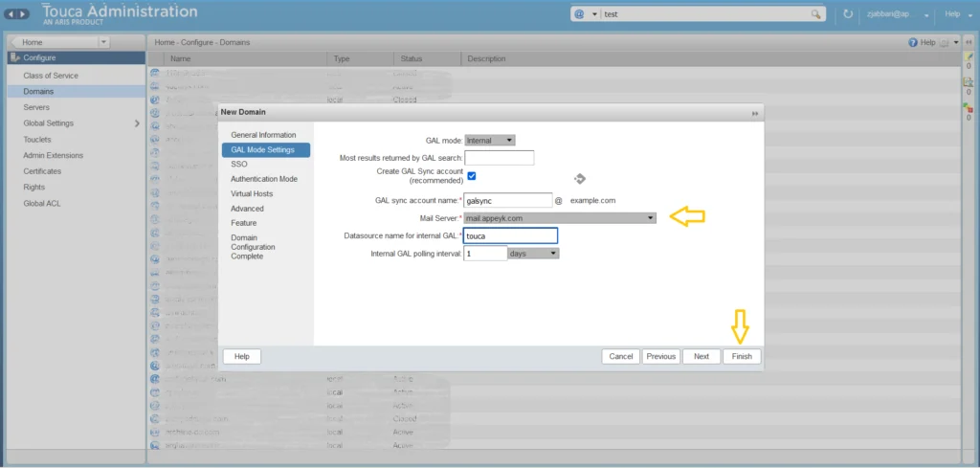Click the double-arrow icon in New Domain header
Viewport: 980px width, 468px height.
tap(755, 113)
